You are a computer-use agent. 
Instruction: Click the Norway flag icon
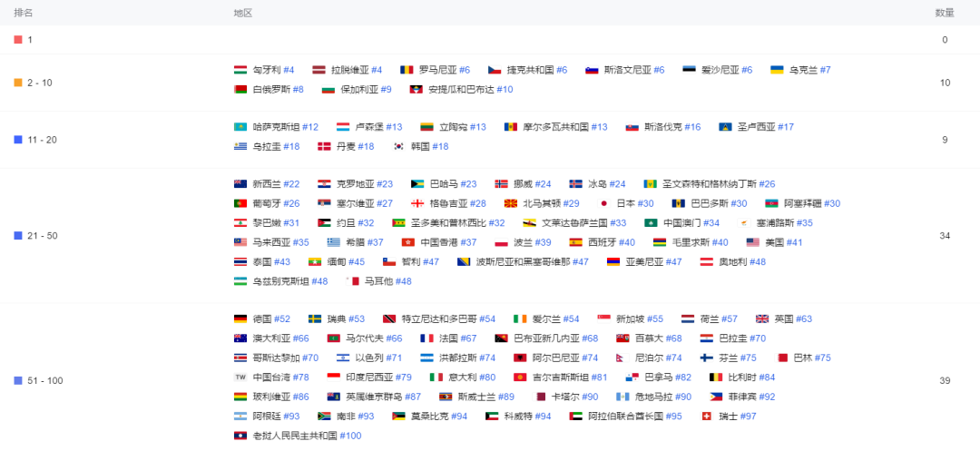click(501, 183)
